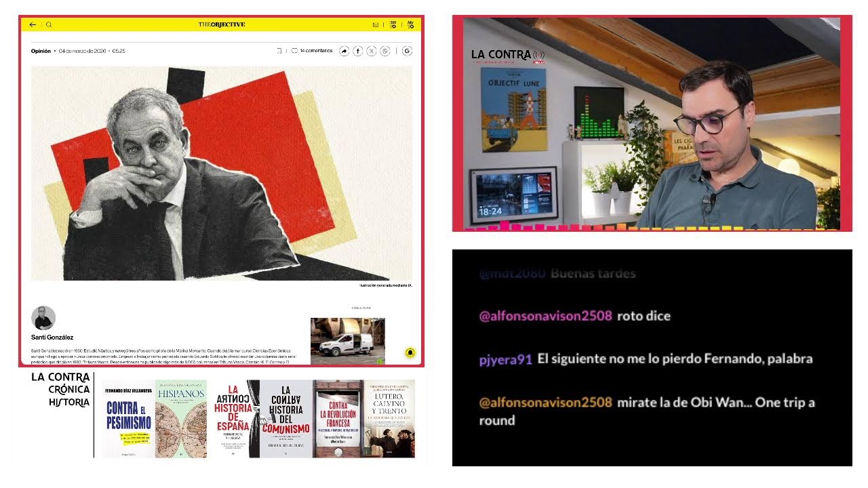Image resolution: width=868 pixels, height=488 pixels.
Task: Open the Opinión section link
Action: tap(41, 51)
